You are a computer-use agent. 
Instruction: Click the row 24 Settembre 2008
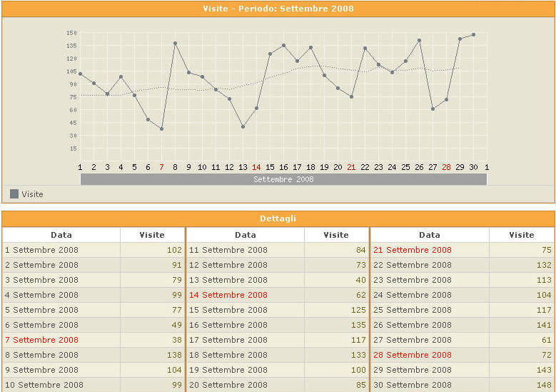[463, 295]
